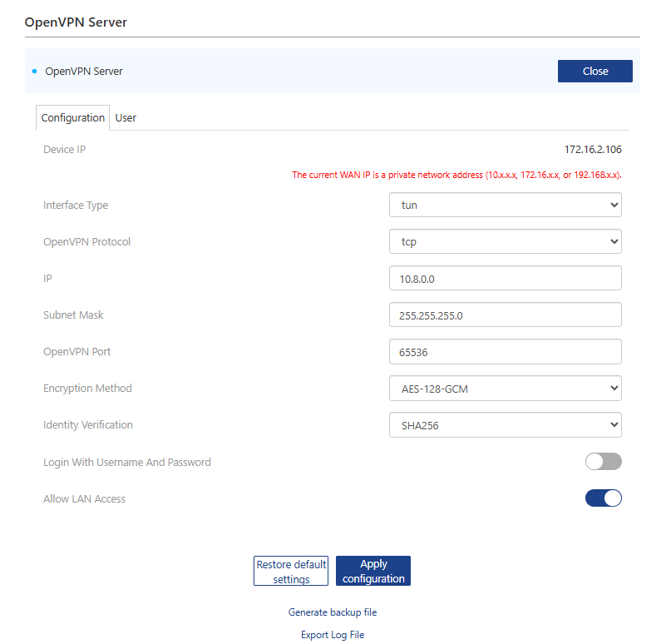The height and width of the screenshot is (644, 666).
Task: Click Restore default settings button
Action: (x=291, y=571)
